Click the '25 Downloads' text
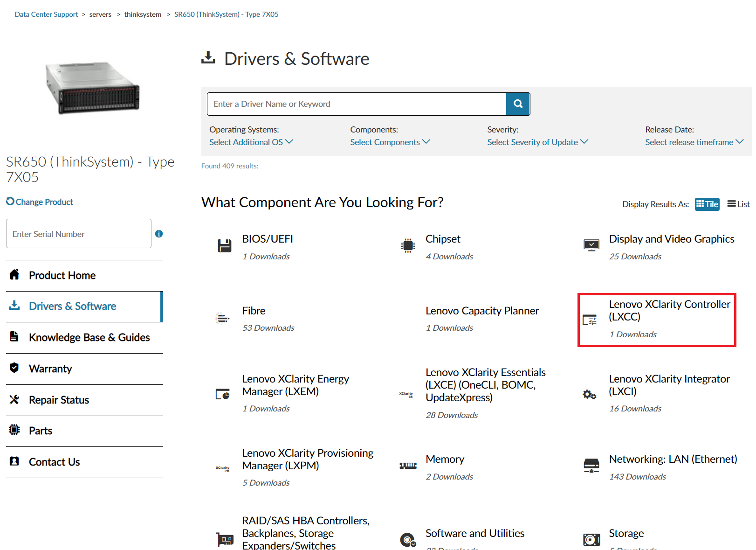Screen dimensions: 756x550 tap(635, 257)
